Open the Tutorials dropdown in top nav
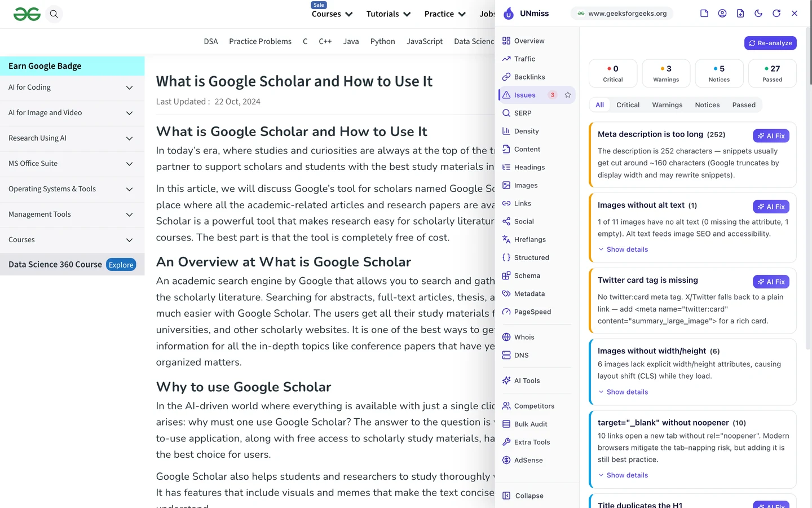812x508 pixels. click(x=389, y=14)
